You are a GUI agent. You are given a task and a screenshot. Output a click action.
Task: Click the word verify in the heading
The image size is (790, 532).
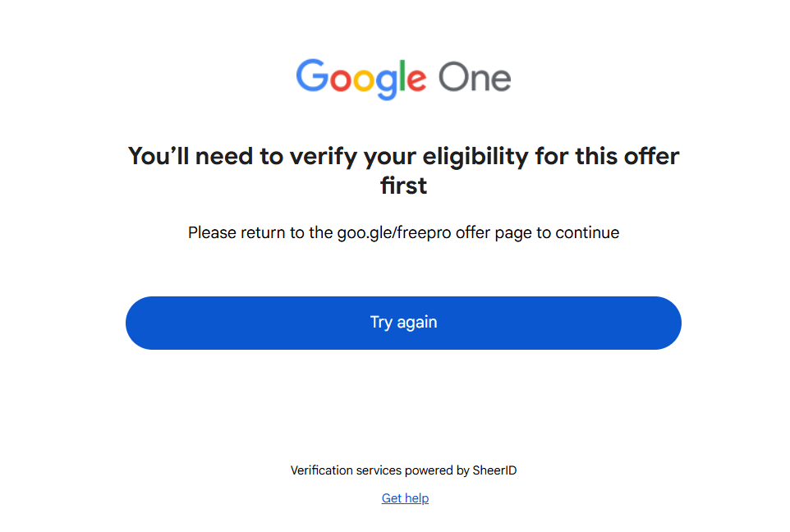click(323, 157)
